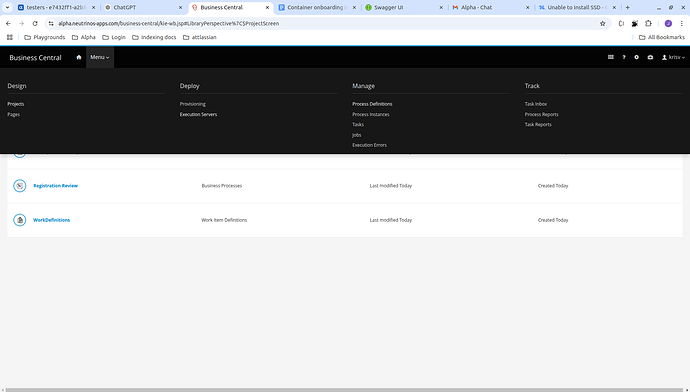690x392 pixels.
Task: Click the horizontal scrollbar at page bottom
Action: pos(345,390)
